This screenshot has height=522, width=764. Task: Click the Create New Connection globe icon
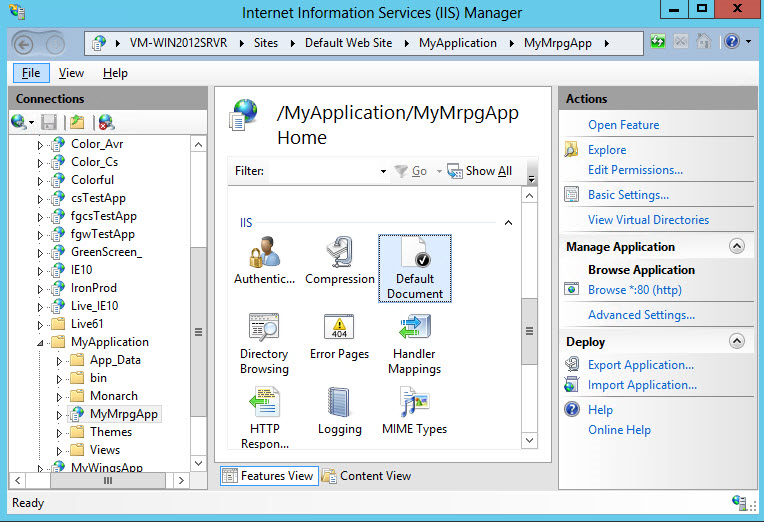click(19, 122)
